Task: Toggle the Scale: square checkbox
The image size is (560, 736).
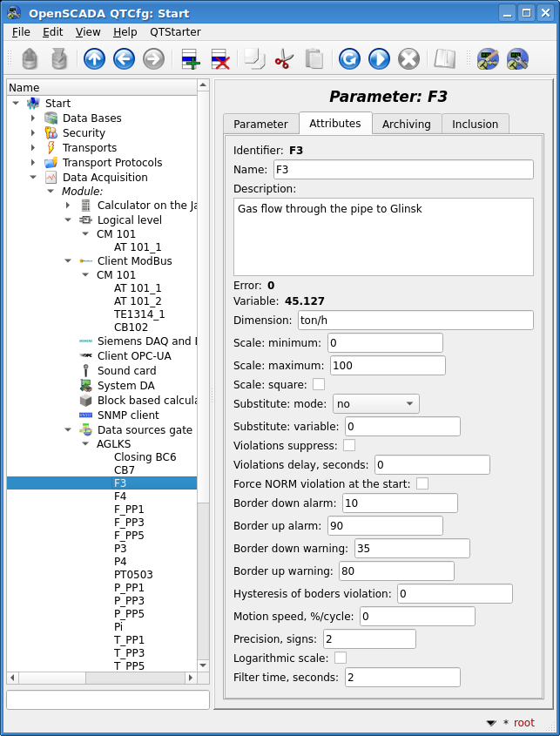Action: (x=319, y=384)
